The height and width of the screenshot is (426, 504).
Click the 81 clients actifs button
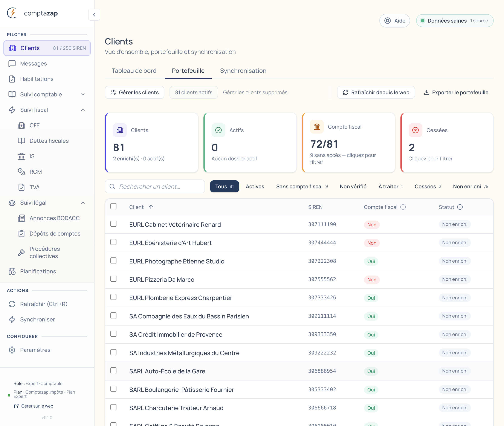point(194,93)
